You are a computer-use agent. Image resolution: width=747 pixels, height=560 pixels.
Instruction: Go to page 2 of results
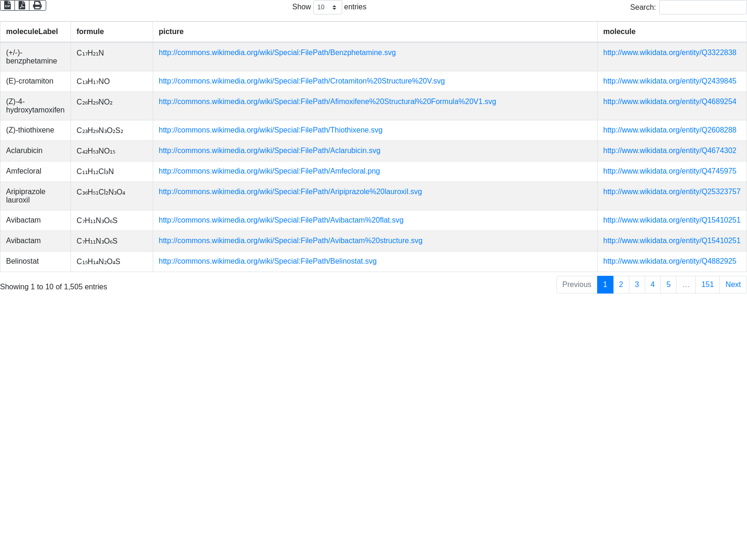(621, 285)
